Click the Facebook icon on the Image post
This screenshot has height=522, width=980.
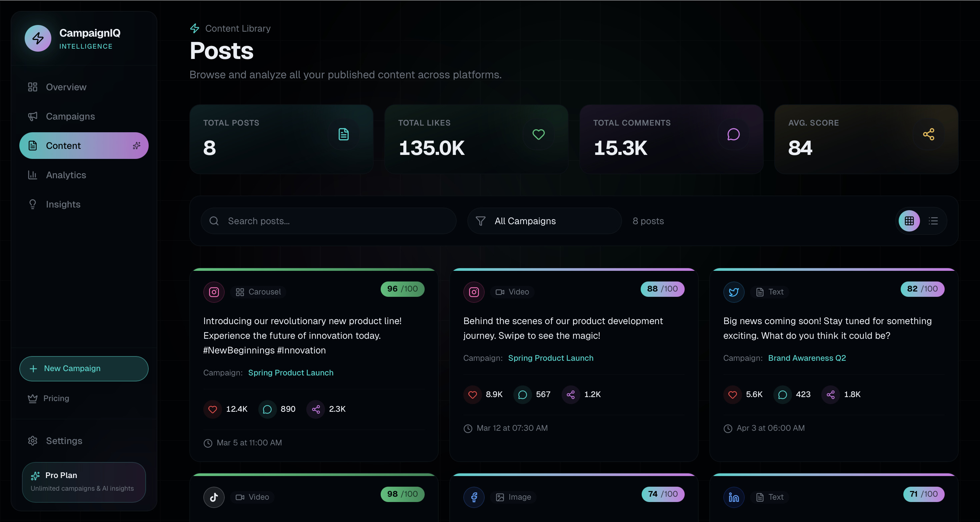tap(474, 497)
